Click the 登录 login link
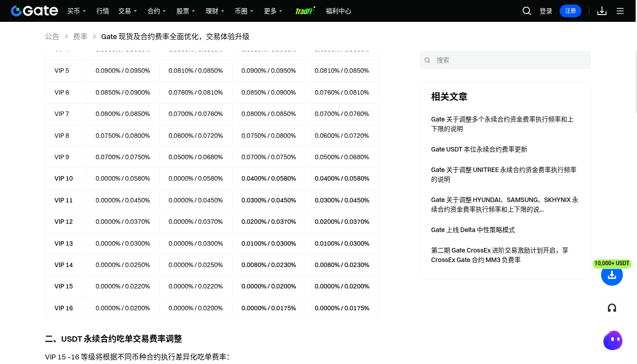This screenshot has width=637, height=364. 546,11
